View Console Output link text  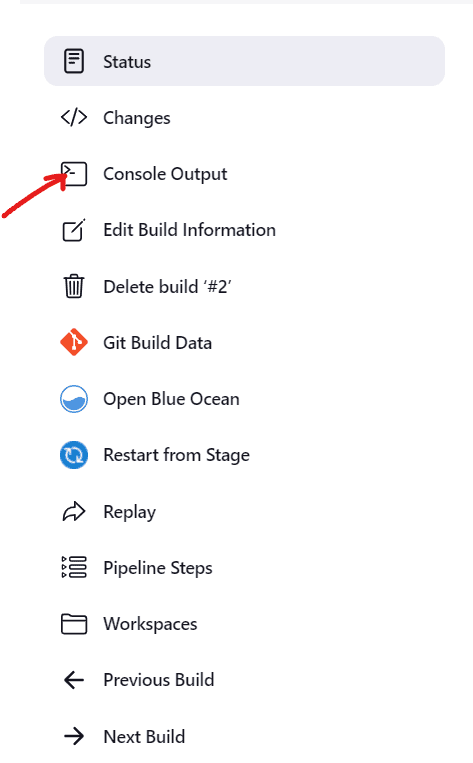[x=165, y=174]
